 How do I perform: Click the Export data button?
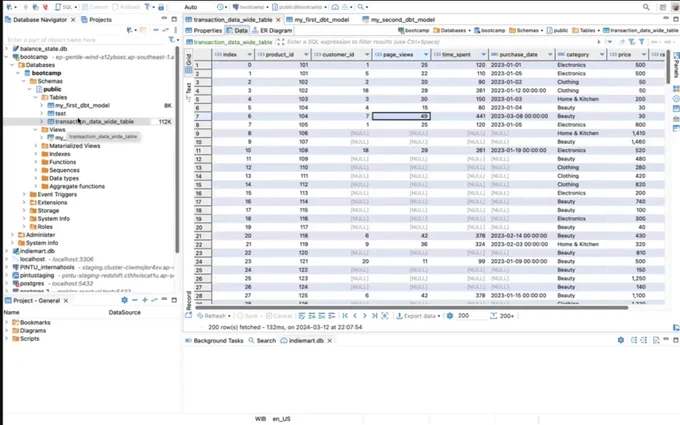pyautogui.click(x=418, y=316)
